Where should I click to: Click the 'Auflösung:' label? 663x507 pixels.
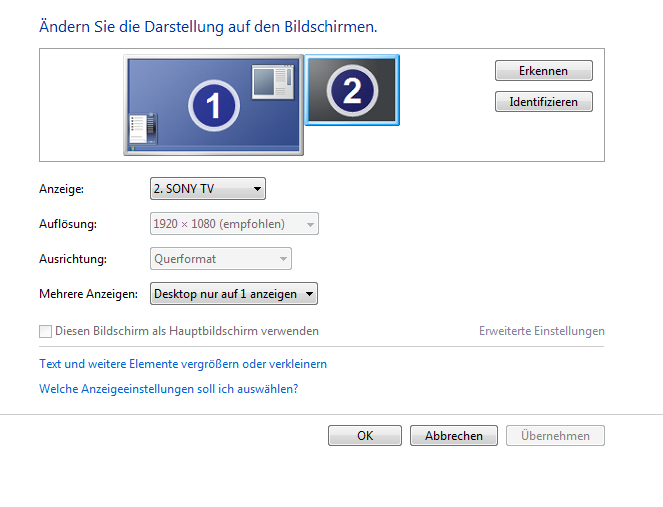point(68,224)
